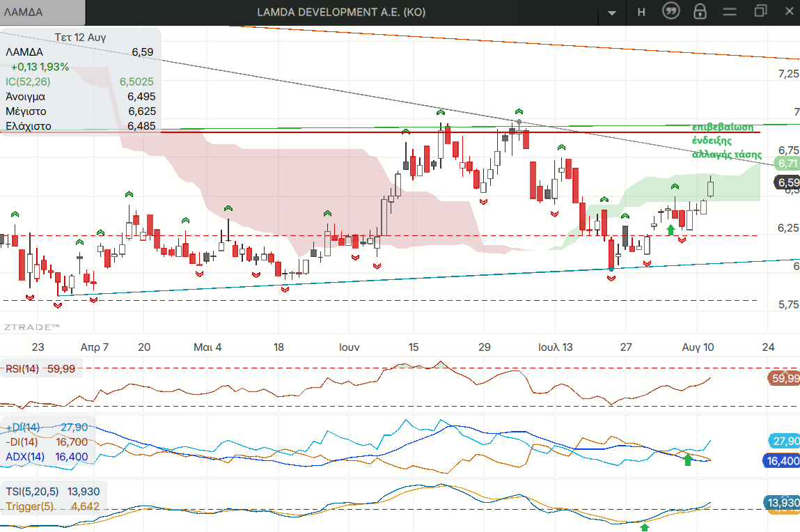Viewport: 800px width, 532px height.
Task: Click the Ιουν date axis label
Action: tap(349, 347)
